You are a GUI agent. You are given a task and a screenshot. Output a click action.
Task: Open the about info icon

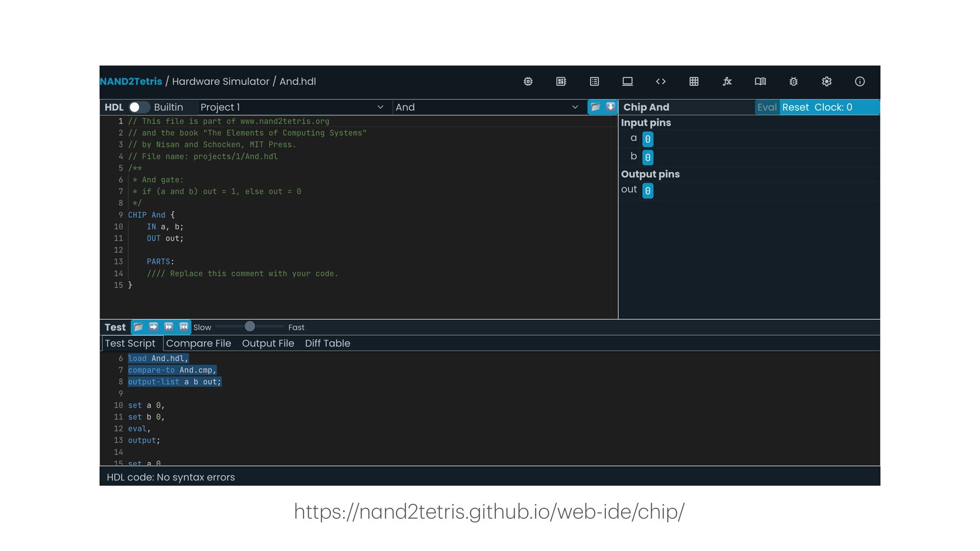tap(860, 82)
